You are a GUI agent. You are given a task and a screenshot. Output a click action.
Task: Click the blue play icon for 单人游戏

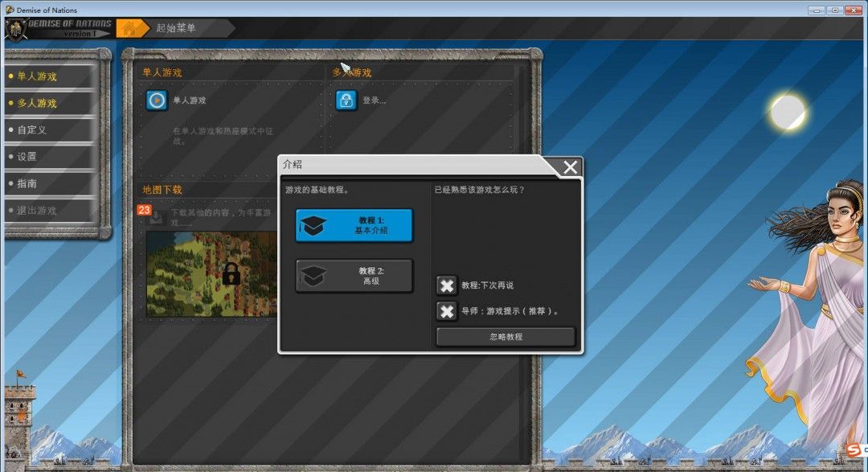(x=157, y=101)
